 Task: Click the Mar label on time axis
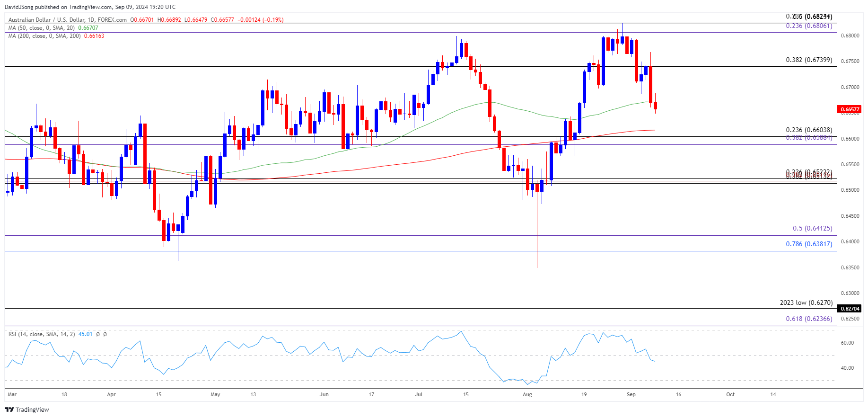point(12,395)
